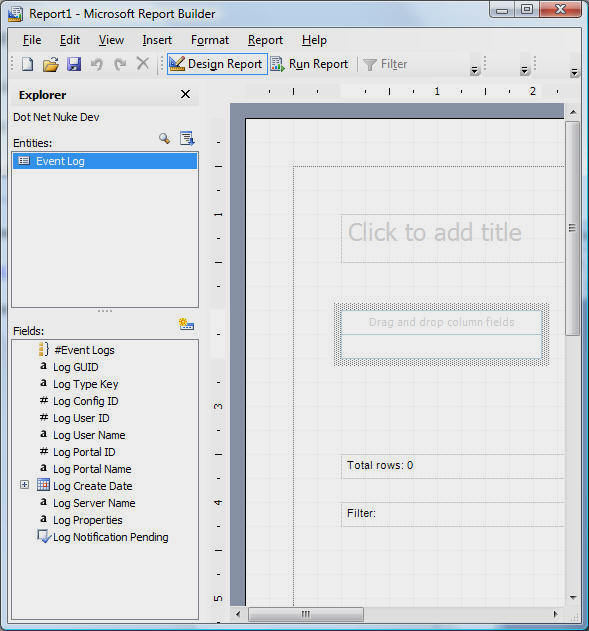Click the vertical scrollbar up arrow
Viewport: 589px width, 631px height.
click(x=573, y=112)
